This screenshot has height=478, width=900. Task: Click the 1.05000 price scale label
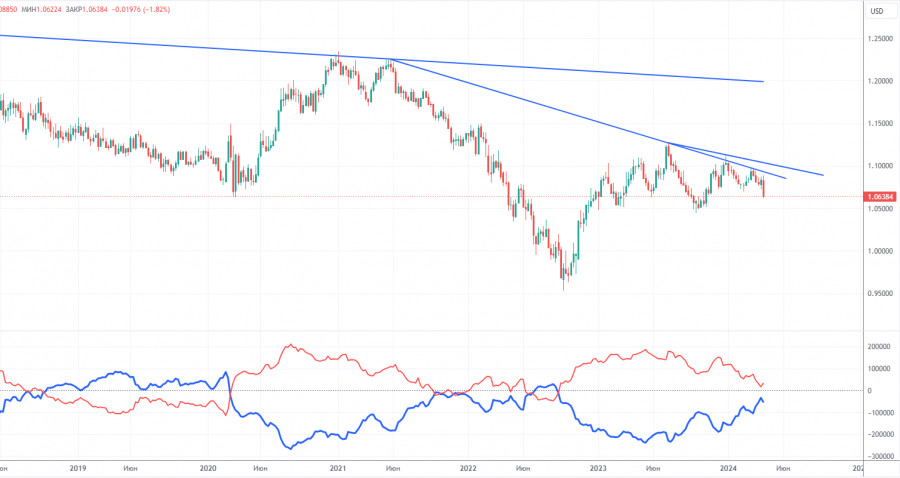(880, 209)
